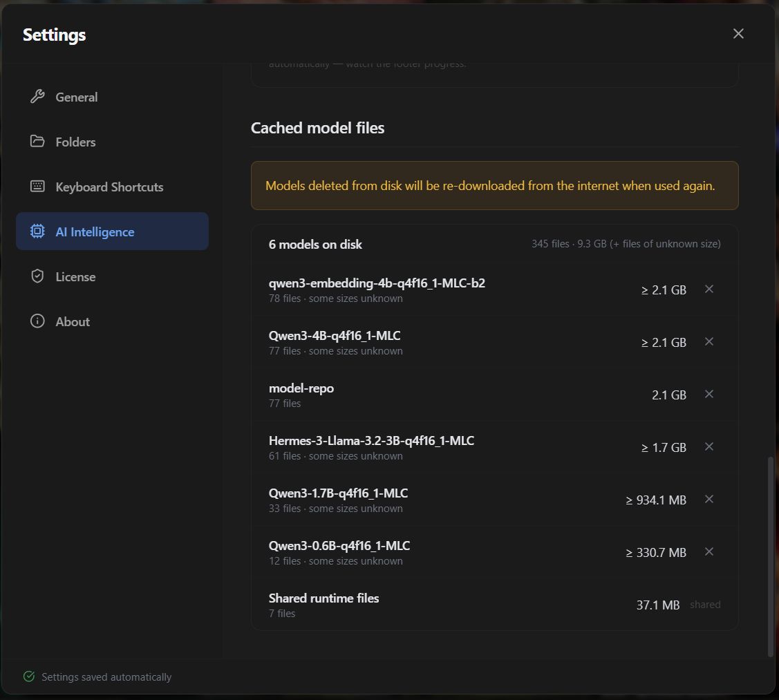Click the '≥ 934.1 MB' size value
The height and width of the screenshot is (700, 779).
(656, 500)
